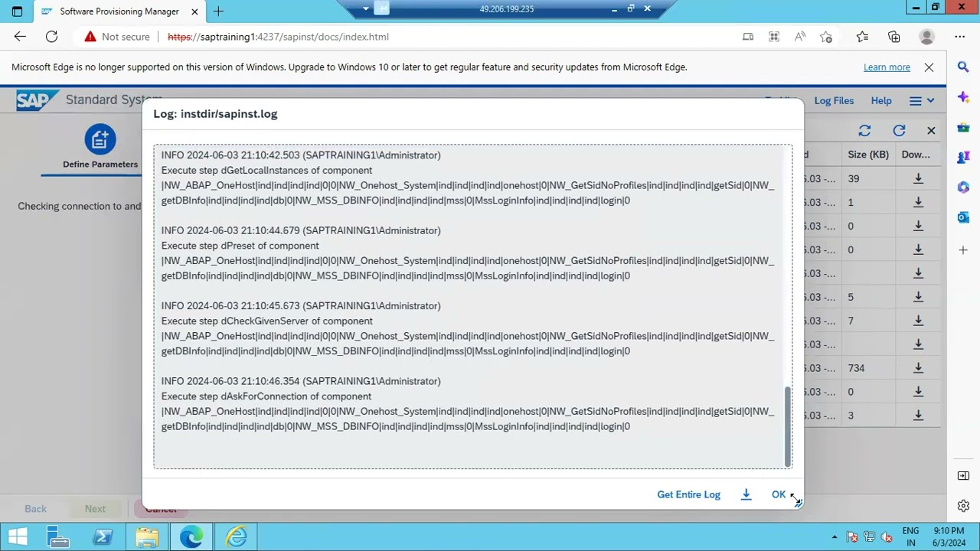
Task: Open a new browser tab
Action: pyautogui.click(x=219, y=11)
